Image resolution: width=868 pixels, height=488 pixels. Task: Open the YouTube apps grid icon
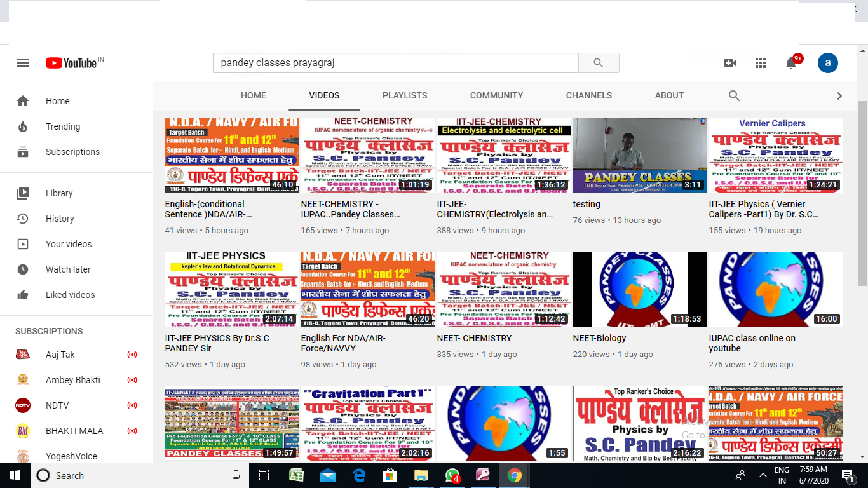[761, 63]
